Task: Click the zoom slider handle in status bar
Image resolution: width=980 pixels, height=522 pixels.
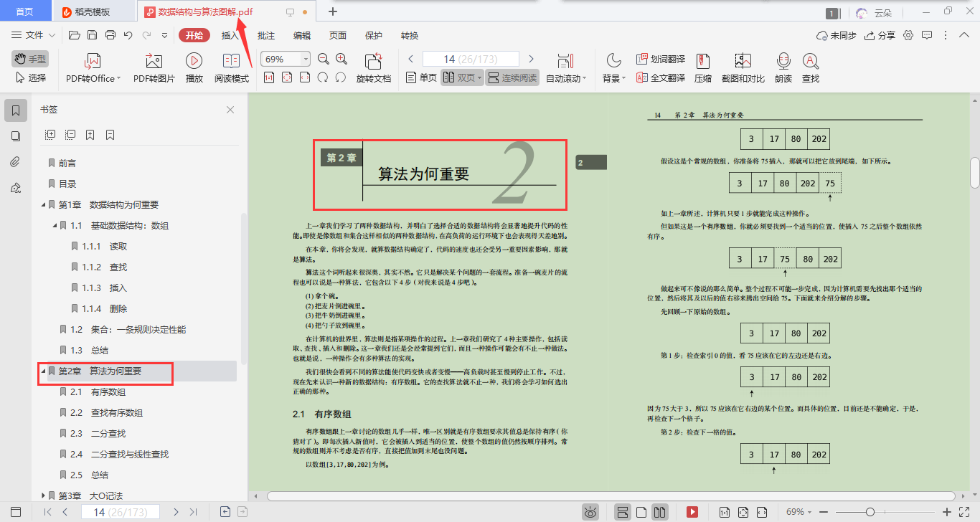Action: (x=870, y=512)
